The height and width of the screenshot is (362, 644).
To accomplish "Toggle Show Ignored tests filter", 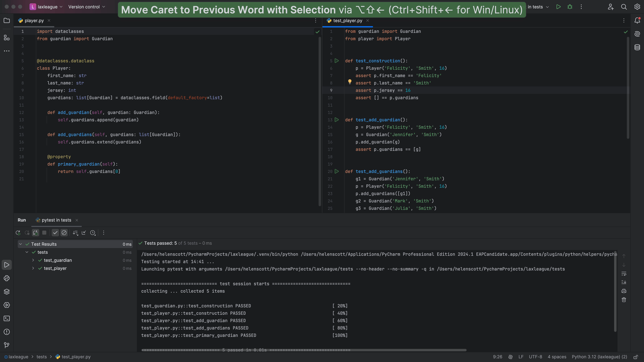I will point(64,233).
